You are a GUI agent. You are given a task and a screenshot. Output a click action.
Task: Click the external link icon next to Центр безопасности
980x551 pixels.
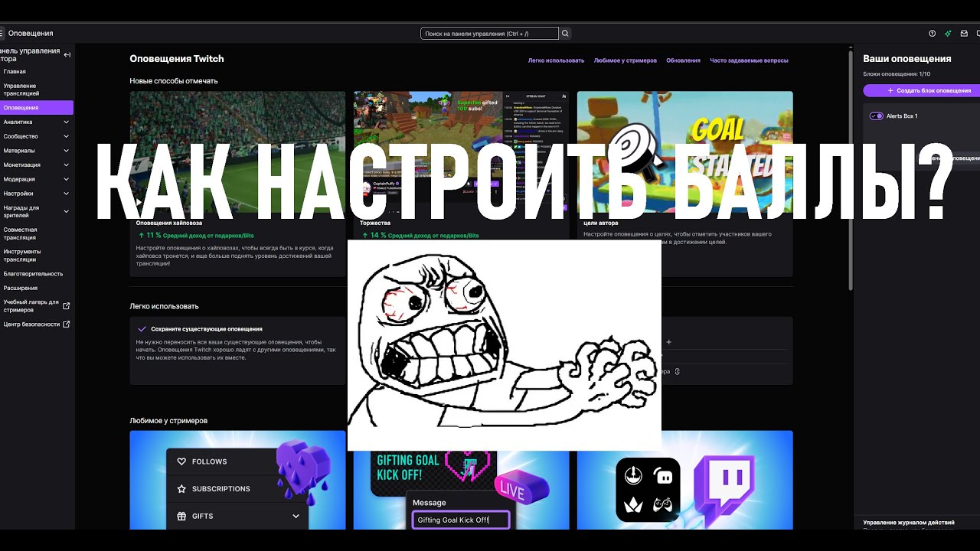point(66,324)
